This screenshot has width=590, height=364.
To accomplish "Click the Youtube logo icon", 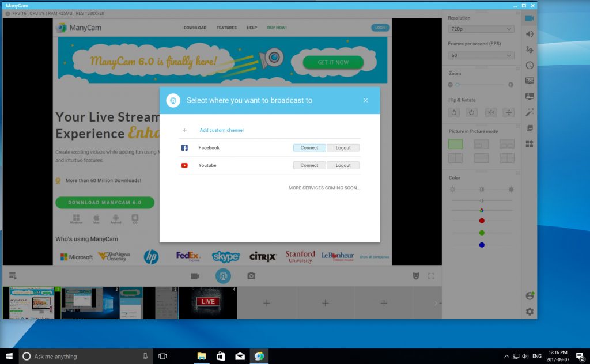I will [184, 165].
